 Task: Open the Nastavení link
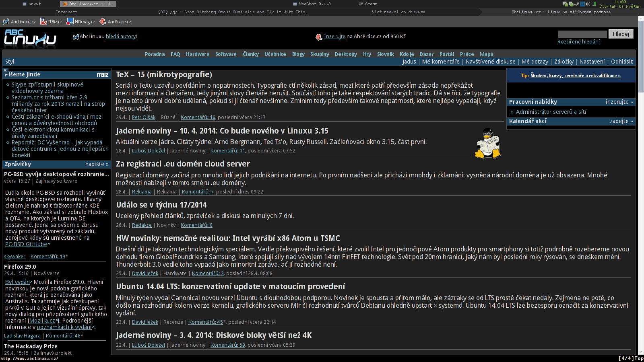pos(592,62)
